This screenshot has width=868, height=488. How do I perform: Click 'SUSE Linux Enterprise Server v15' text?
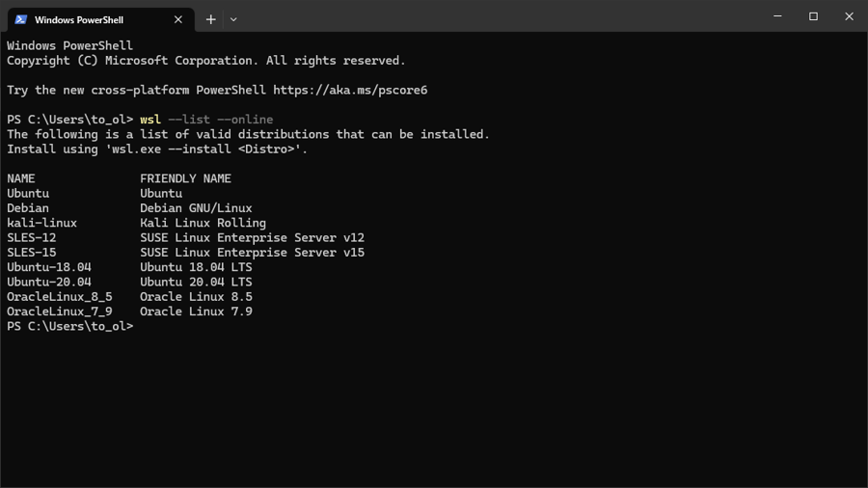coord(252,253)
